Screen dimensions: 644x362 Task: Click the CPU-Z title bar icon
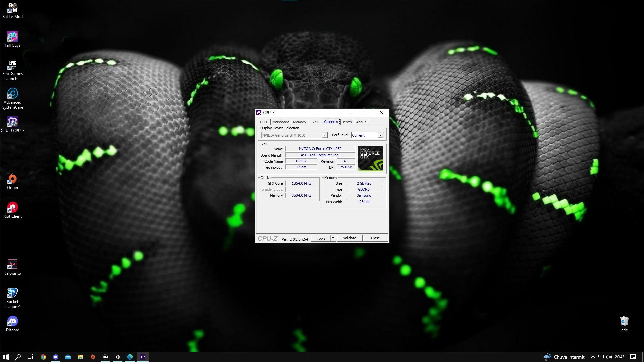[x=259, y=113]
